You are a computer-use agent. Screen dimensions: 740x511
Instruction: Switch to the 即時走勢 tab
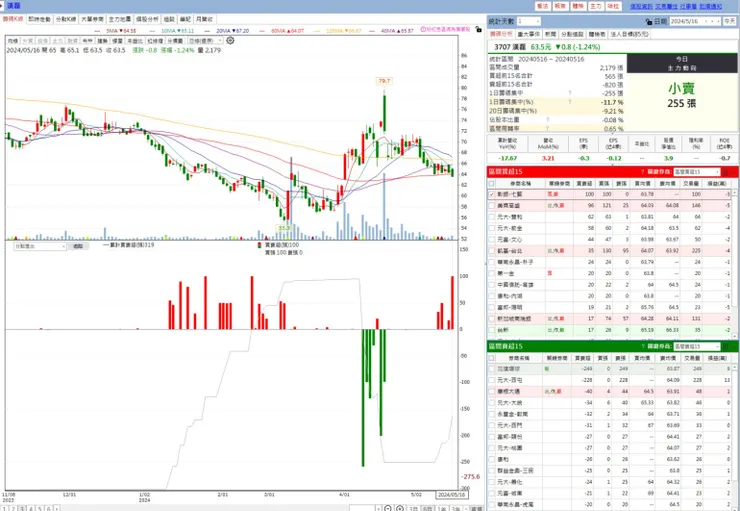[x=39, y=19]
